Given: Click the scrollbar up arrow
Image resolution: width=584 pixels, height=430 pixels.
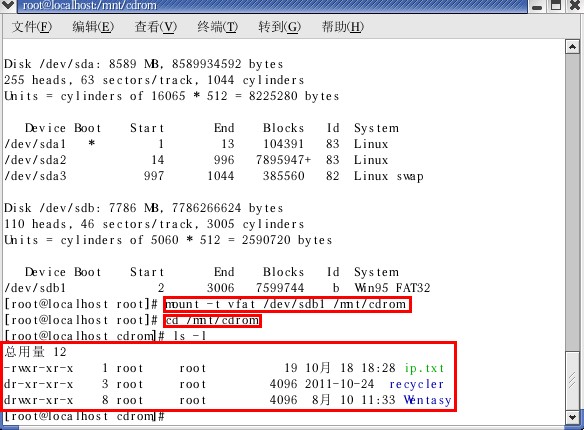Looking at the screenshot, I should pos(572,47).
